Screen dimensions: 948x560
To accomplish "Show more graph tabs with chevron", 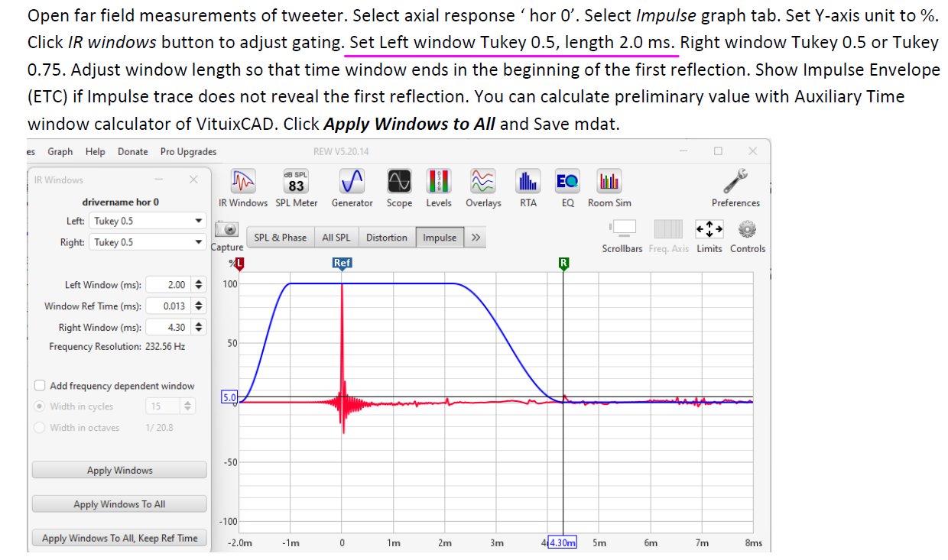I will pyautogui.click(x=476, y=238).
